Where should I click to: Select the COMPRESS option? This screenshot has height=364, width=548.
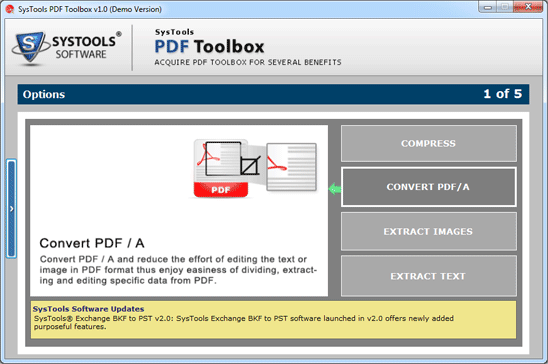point(428,144)
